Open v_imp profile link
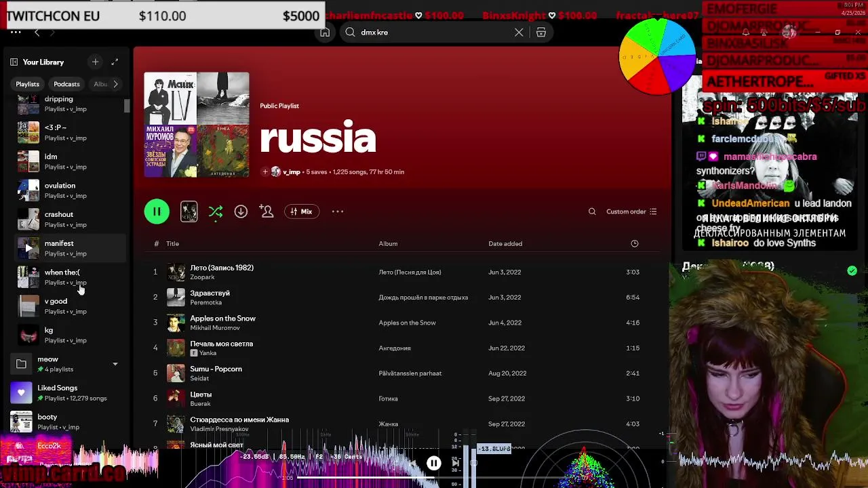This screenshot has width=868, height=488. tap(292, 172)
